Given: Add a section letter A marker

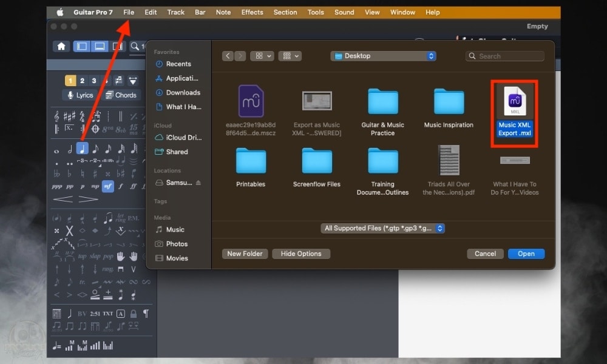Looking at the screenshot, I should coord(121,314).
